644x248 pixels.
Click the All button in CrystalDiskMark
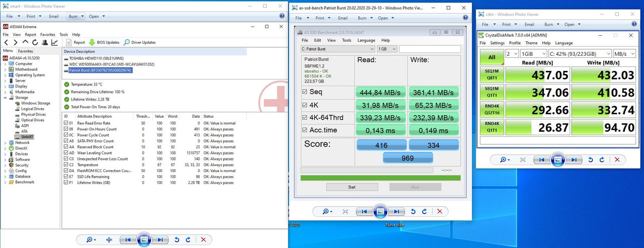click(x=492, y=57)
